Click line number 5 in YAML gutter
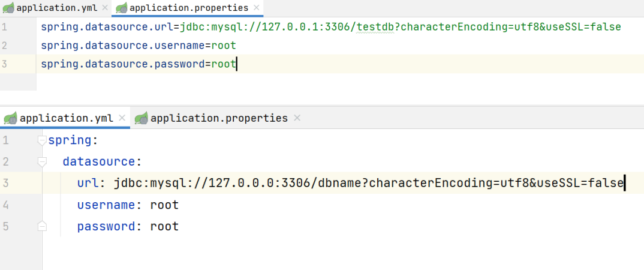 [x=5, y=226]
